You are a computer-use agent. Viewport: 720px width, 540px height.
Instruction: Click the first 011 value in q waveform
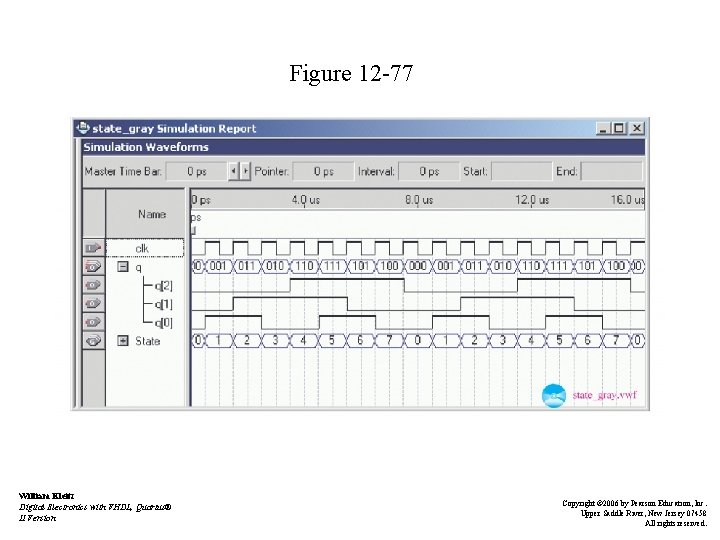tap(247, 266)
